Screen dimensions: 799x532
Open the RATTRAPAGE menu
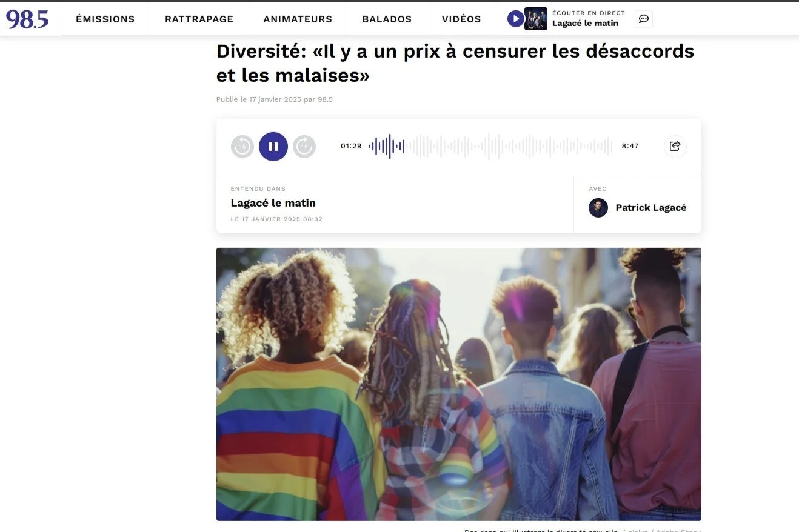[x=199, y=19]
